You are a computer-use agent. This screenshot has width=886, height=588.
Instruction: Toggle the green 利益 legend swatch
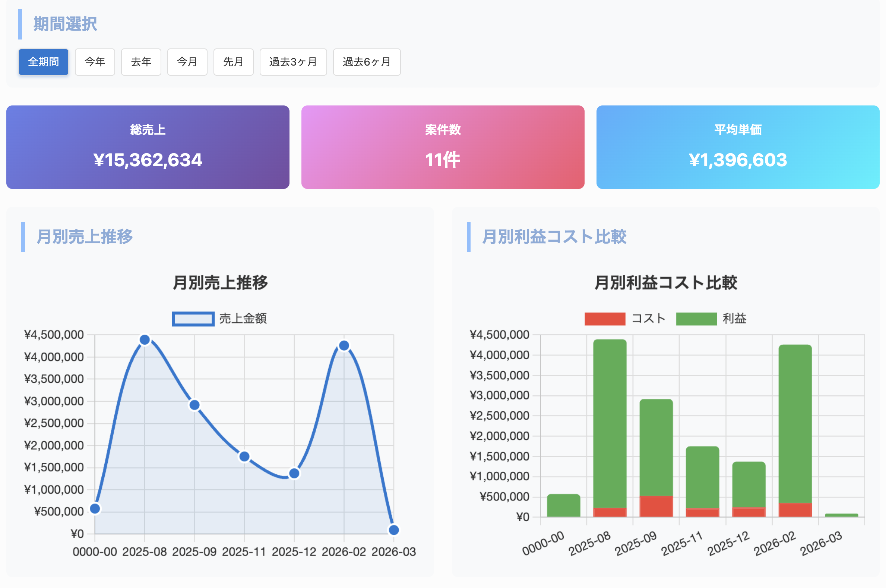696,319
